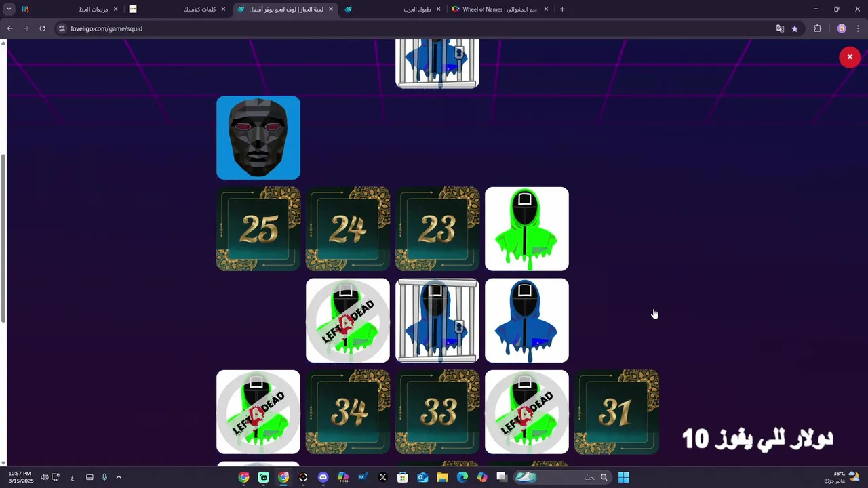Open the tab search dropdown
This screenshot has height=488, width=868.
(x=9, y=9)
